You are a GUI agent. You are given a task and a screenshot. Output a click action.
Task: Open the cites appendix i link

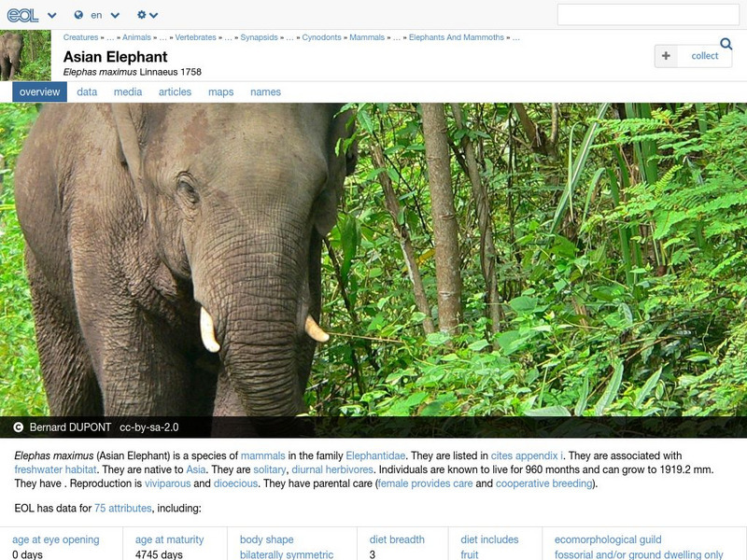[x=527, y=455]
